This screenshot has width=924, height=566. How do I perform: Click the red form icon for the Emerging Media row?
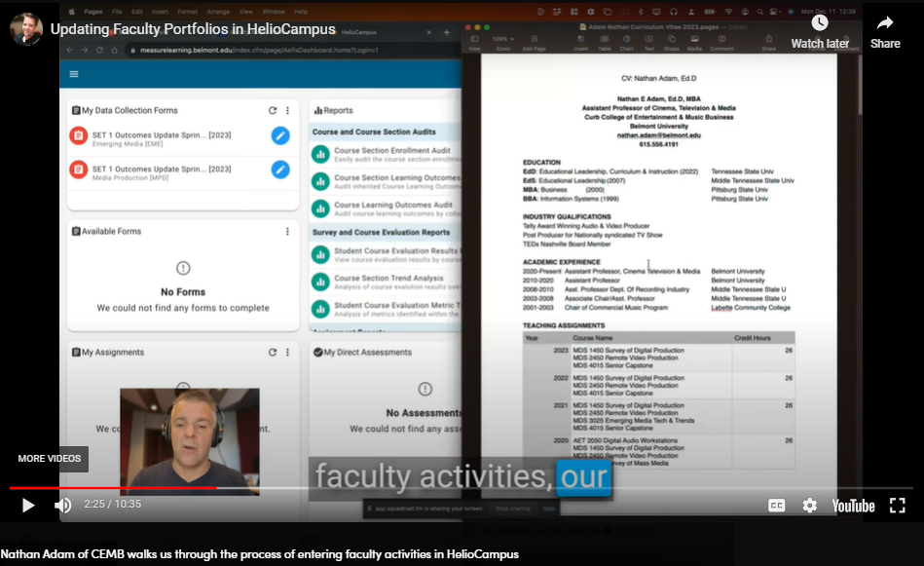point(78,135)
